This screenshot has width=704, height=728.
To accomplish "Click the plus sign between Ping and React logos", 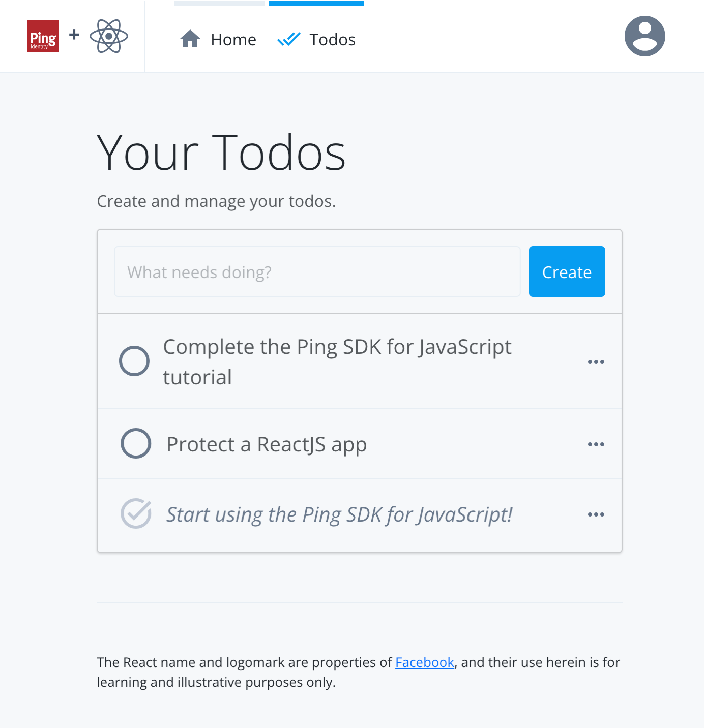I will tap(74, 36).
